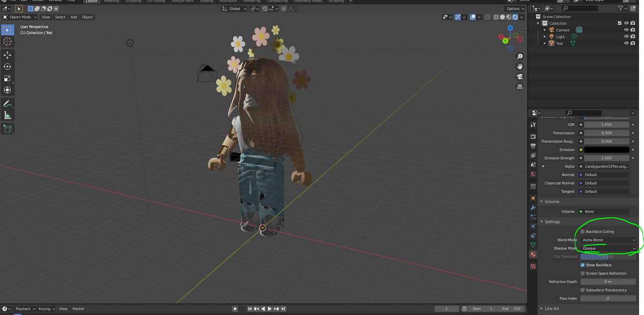Screen dimensions: 644x315
Task: Choose the Measure tool
Action: click(7, 115)
